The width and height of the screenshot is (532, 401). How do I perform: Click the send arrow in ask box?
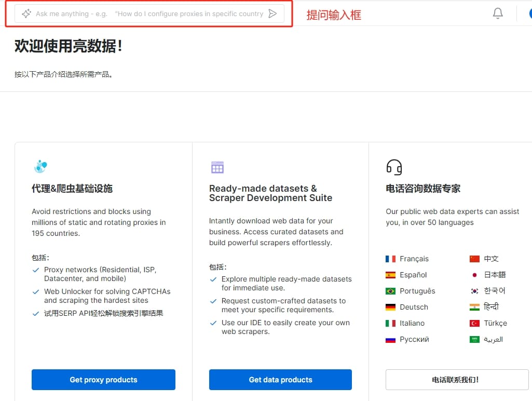[x=272, y=14]
